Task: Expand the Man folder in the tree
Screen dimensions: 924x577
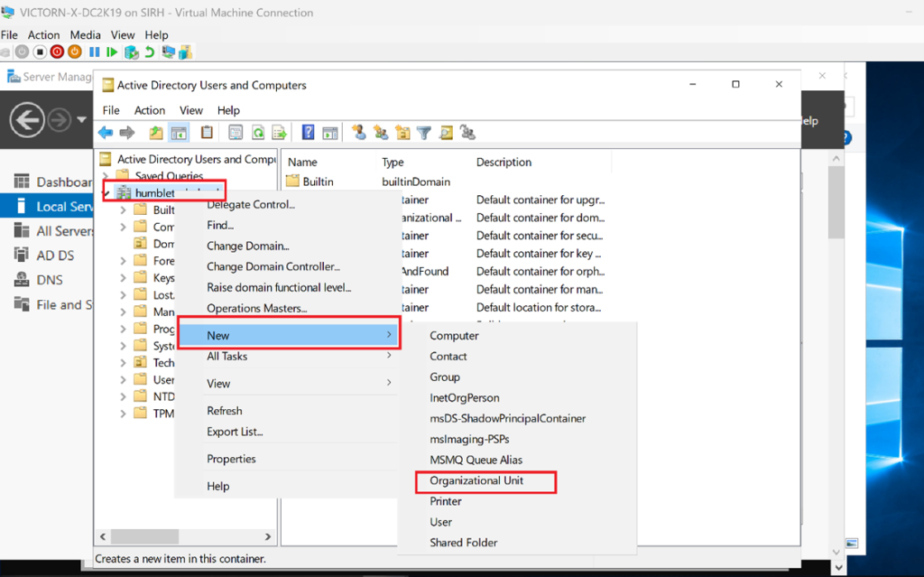Action: [123, 312]
